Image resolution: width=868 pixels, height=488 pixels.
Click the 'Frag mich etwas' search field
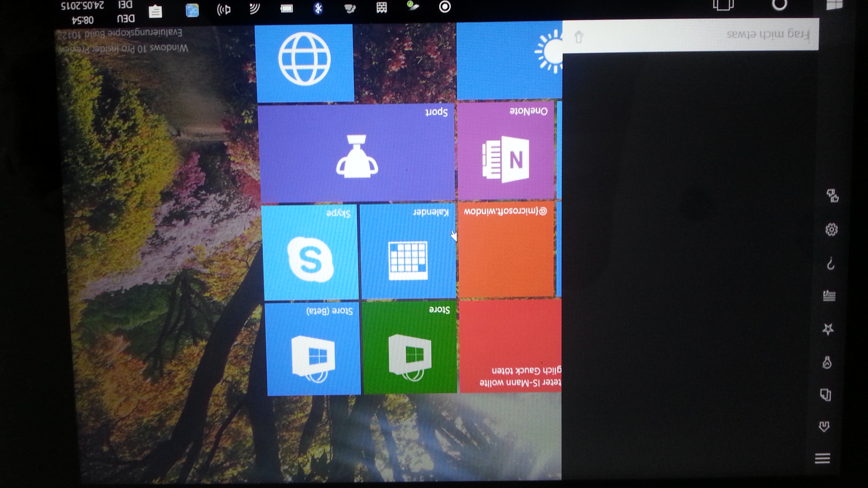point(691,35)
